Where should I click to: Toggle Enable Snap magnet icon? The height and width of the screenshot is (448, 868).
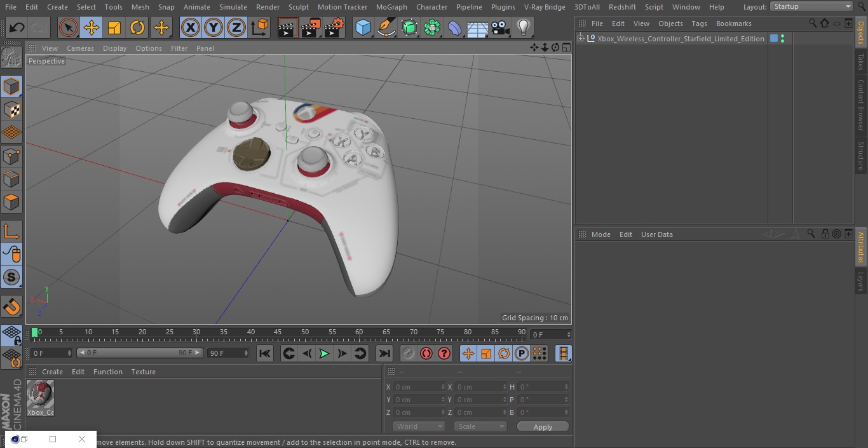[x=11, y=307]
